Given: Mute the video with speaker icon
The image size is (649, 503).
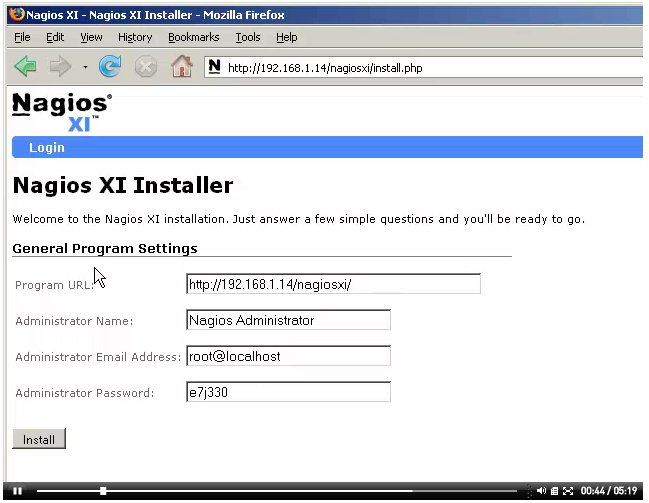Looking at the screenshot, I should coord(541,491).
